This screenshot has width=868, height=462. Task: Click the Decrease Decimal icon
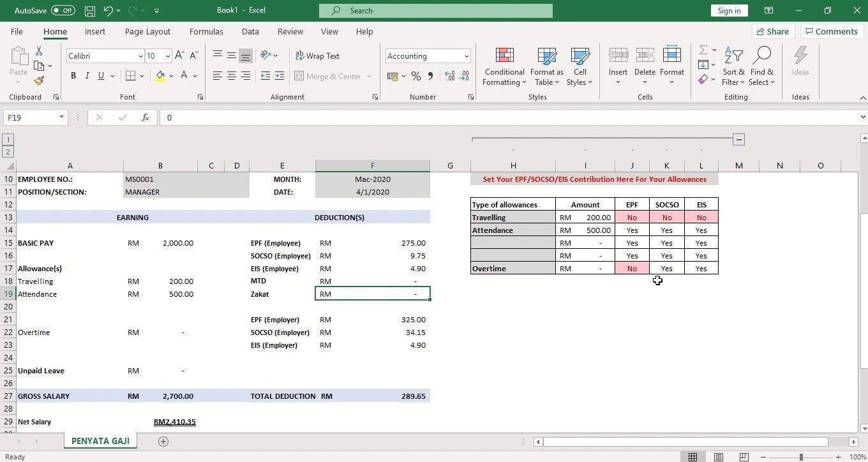[464, 76]
